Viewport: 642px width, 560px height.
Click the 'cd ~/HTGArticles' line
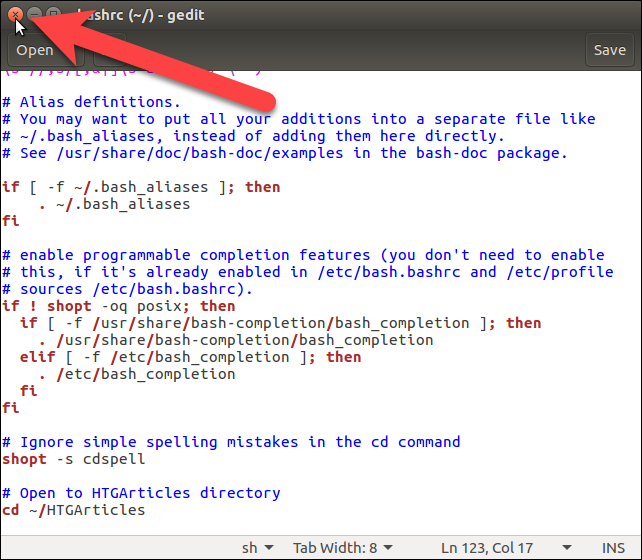pyautogui.click(x=74, y=510)
